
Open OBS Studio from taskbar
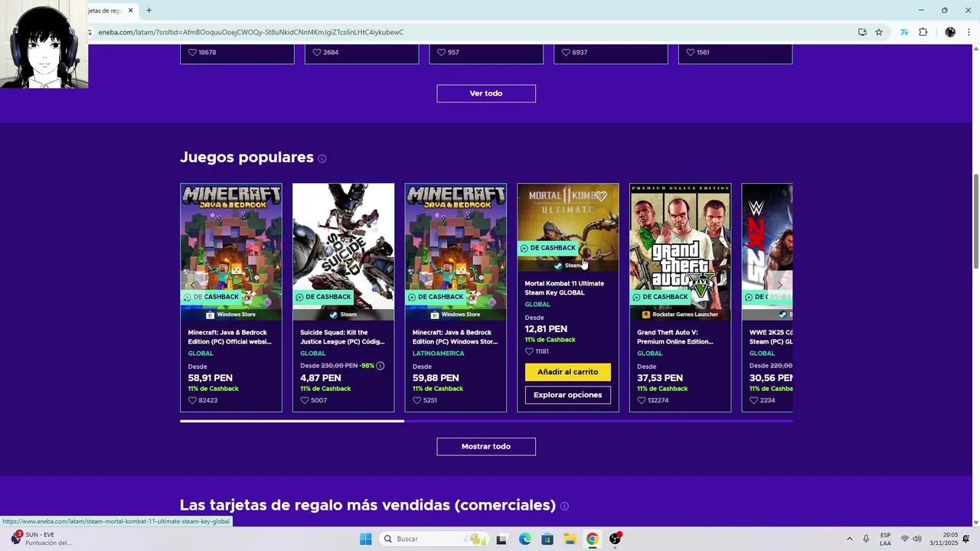pyautogui.click(x=615, y=539)
